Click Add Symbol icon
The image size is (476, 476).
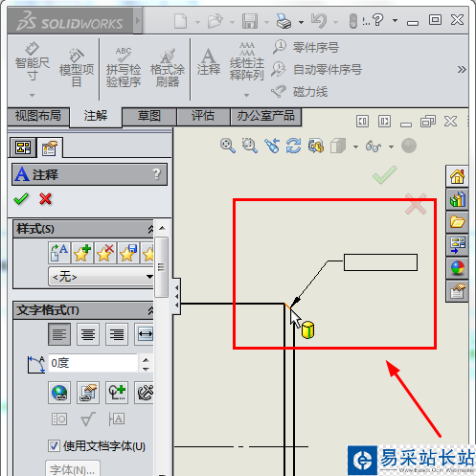coord(117,393)
